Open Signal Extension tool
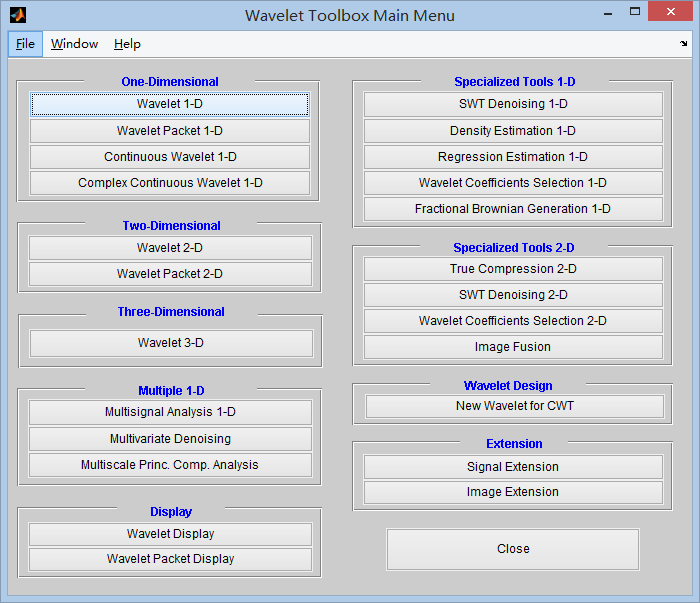Viewport: 700px width, 603px height. pos(513,467)
